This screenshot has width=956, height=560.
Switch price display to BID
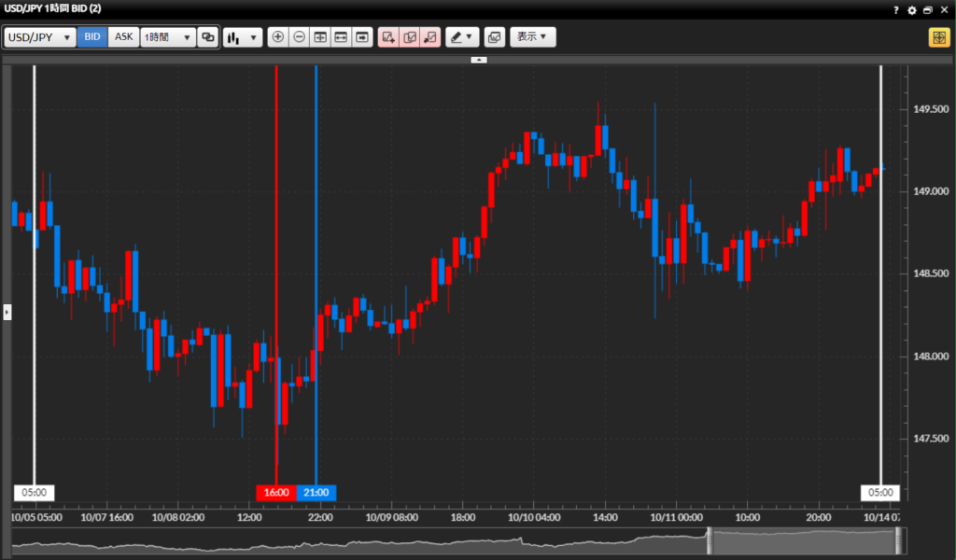click(x=92, y=37)
